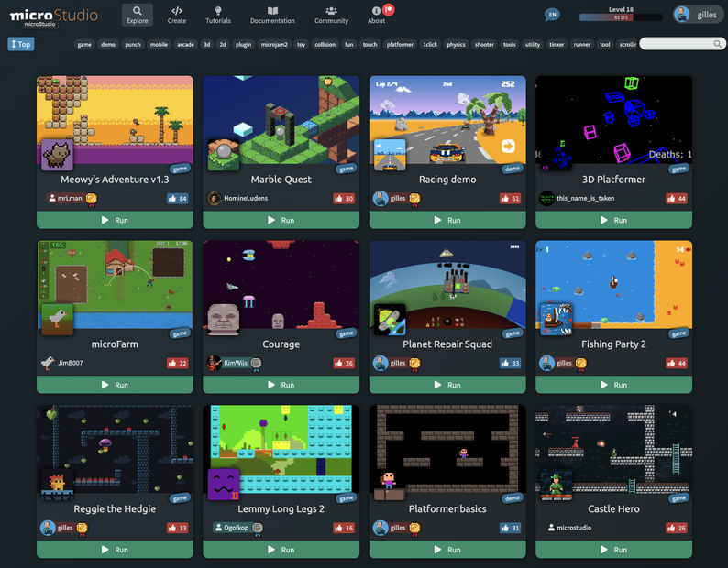Like Fishing Party 2 thumbs-up button
Screen dimensions: 728x568
[x=677, y=364]
